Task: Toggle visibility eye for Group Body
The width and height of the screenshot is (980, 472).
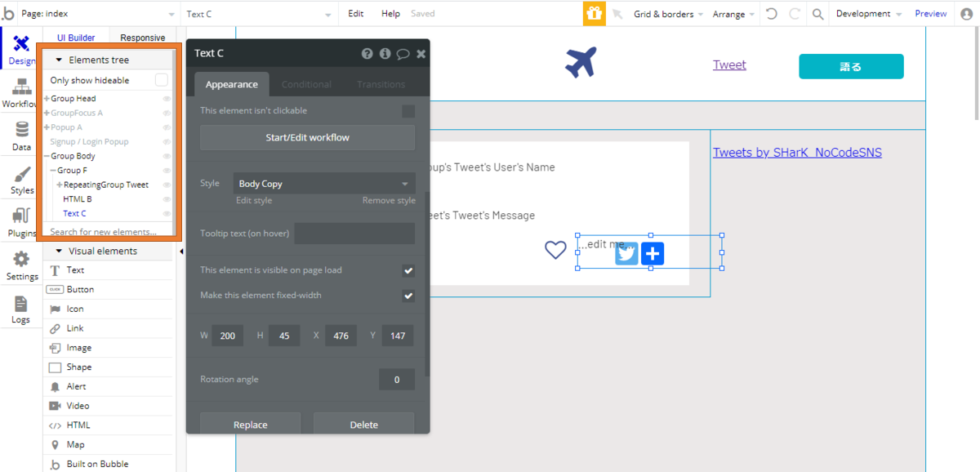Action: [x=167, y=156]
